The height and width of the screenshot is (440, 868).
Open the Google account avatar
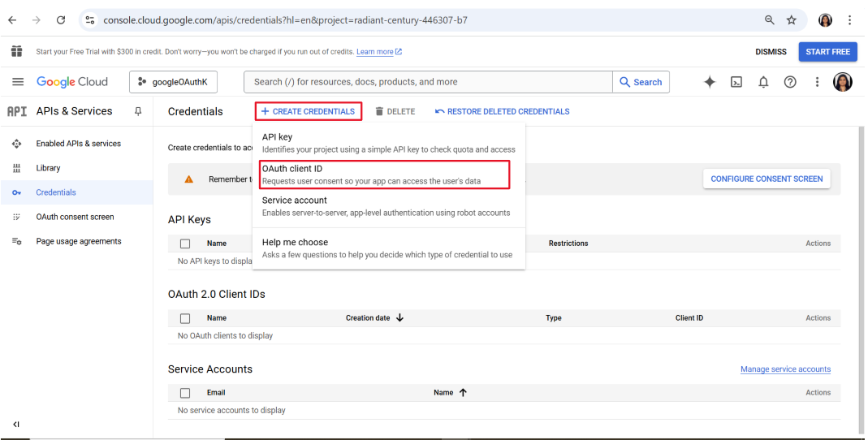coord(843,82)
